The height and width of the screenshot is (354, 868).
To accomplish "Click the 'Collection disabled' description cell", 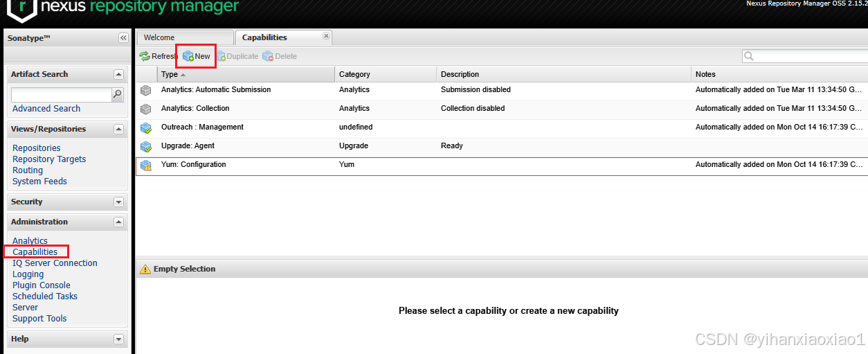I will click(x=473, y=109).
